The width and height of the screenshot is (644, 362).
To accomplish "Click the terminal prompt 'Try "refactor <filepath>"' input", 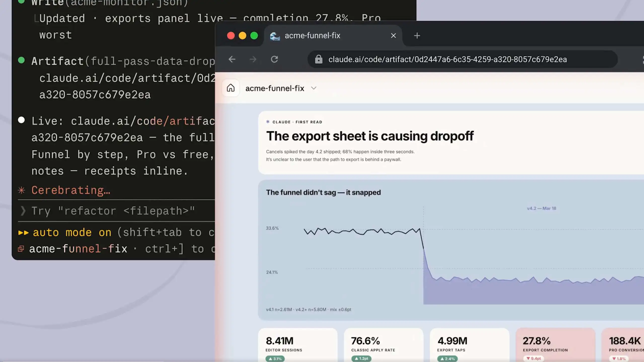I will click(116, 211).
